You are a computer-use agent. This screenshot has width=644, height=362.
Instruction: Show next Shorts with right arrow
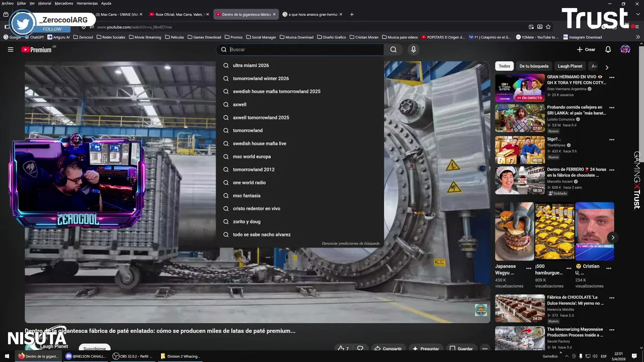[612, 237]
